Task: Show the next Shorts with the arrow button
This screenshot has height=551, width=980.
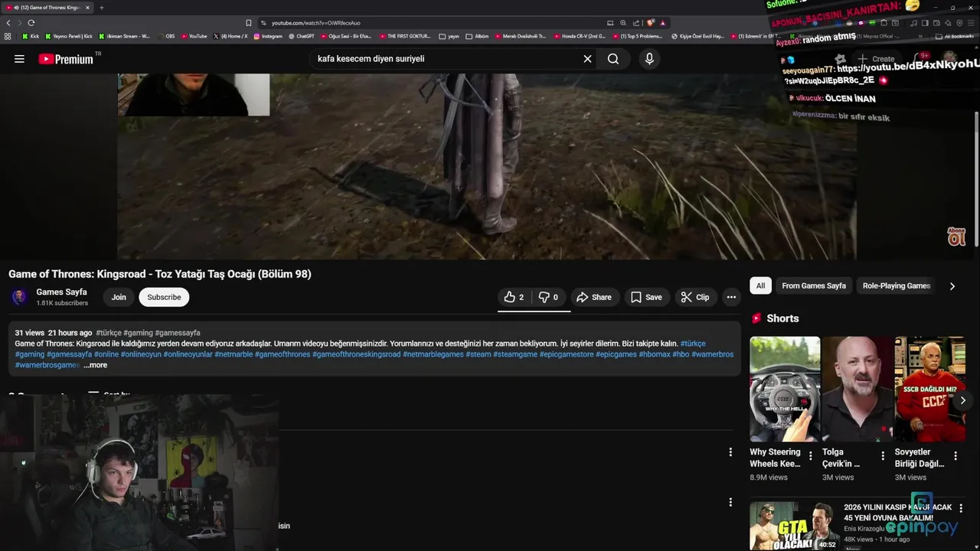Action: coord(963,400)
